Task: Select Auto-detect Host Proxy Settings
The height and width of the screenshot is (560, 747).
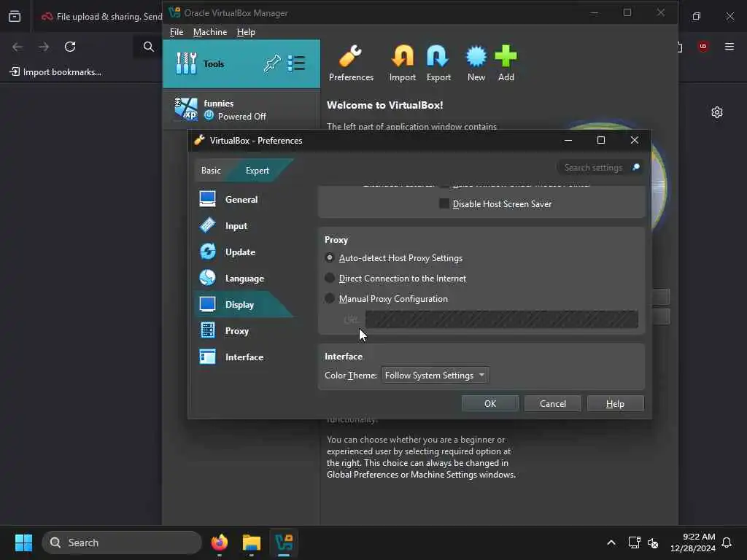Action: pos(329,257)
